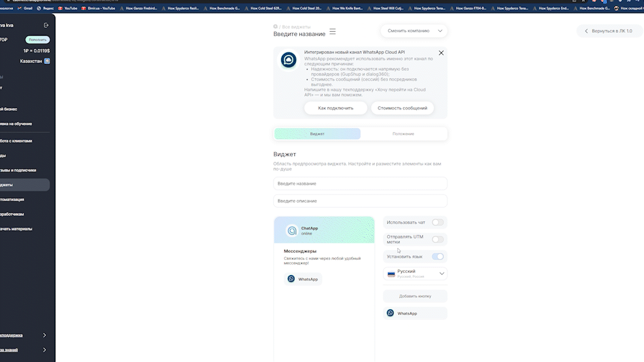The height and width of the screenshot is (362, 644).
Task: Click the Введите название input field
Action: pyautogui.click(x=360, y=184)
